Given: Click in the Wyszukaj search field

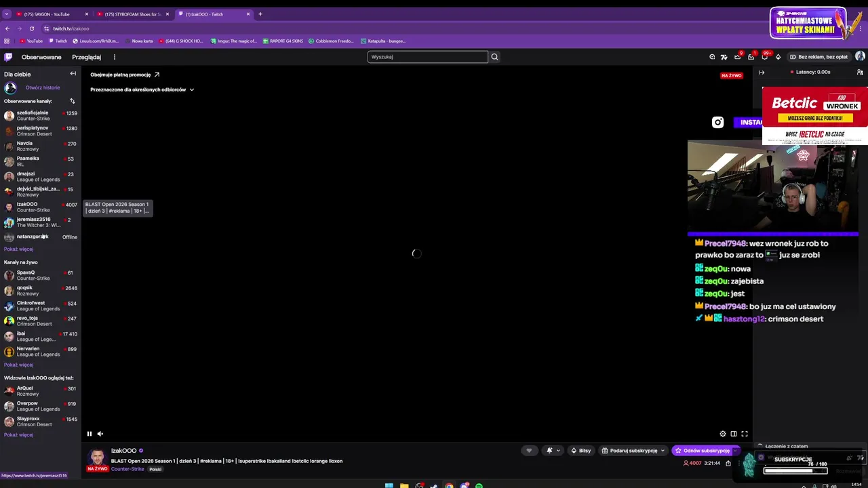Looking at the screenshot, I should [428, 57].
